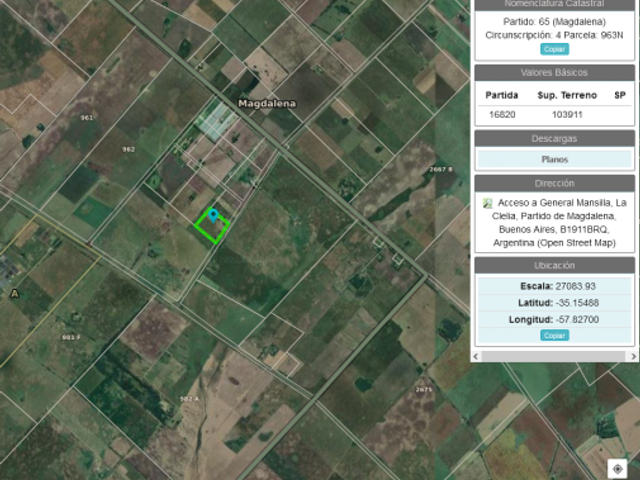
Task: Click the blue location pin on the map
Action: tap(213, 215)
